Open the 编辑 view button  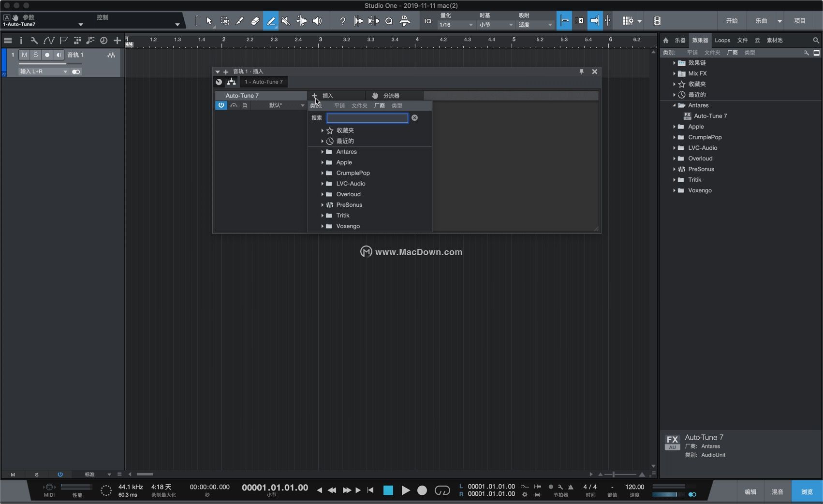pyautogui.click(x=750, y=491)
